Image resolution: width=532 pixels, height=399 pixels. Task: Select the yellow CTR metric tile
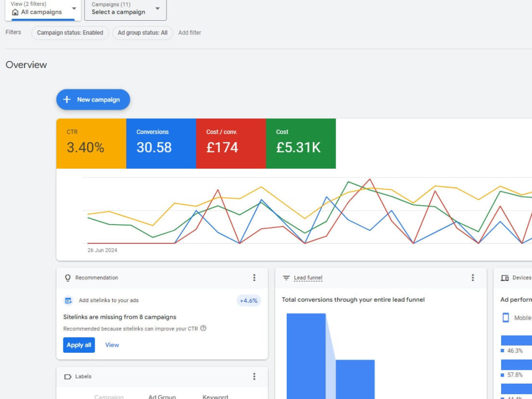(92, 144)
